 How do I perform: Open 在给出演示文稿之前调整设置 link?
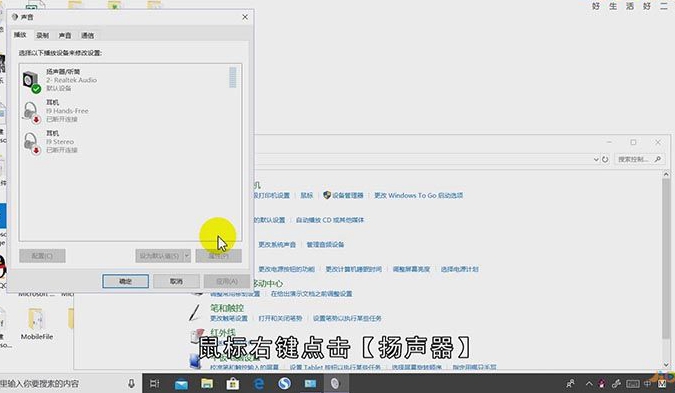tap(311, 294)
